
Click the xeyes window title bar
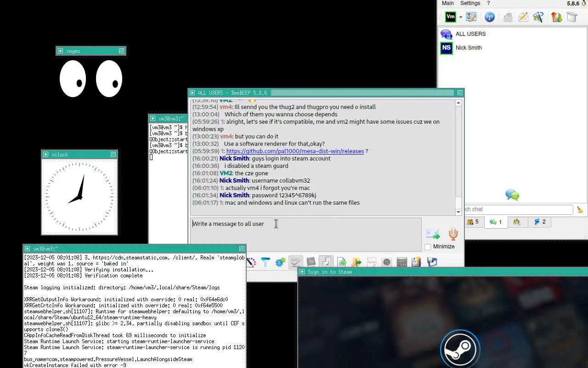coord(91,51)
